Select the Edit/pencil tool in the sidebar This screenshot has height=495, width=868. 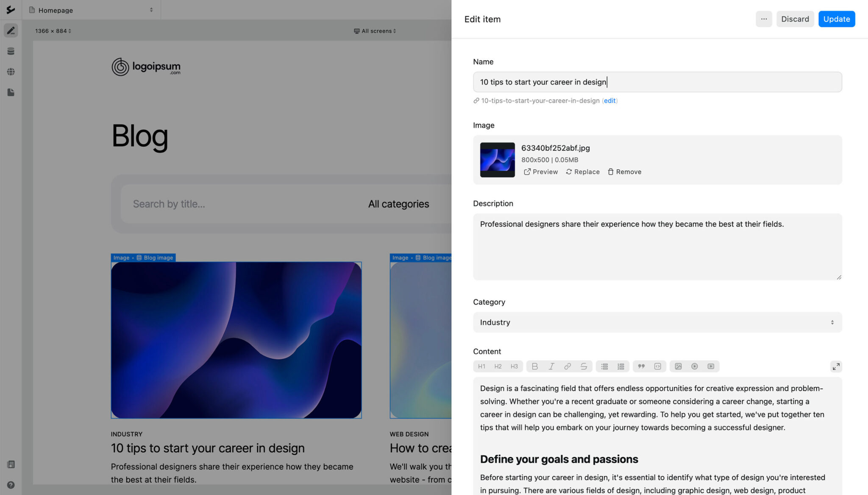pyautogui.click(x=10, y=30)
